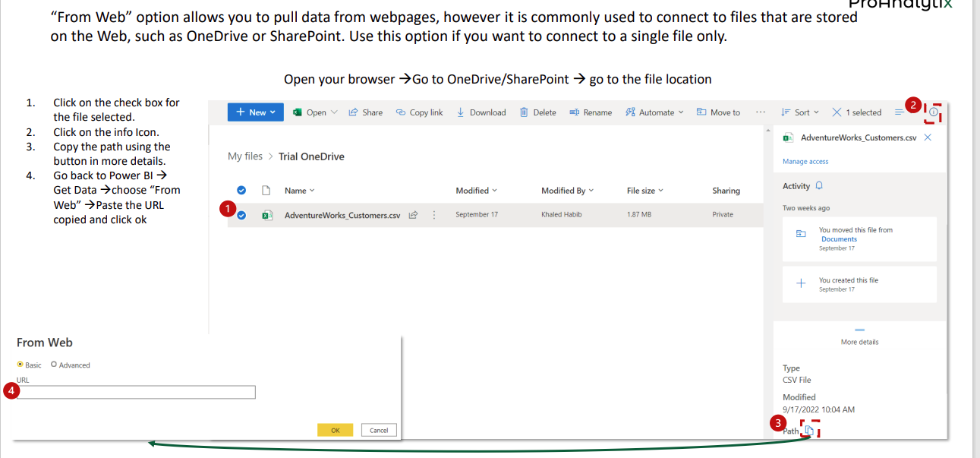Open the Documents folder link in Activity
Screen dimensions: 980x458
tap(839, 239)
